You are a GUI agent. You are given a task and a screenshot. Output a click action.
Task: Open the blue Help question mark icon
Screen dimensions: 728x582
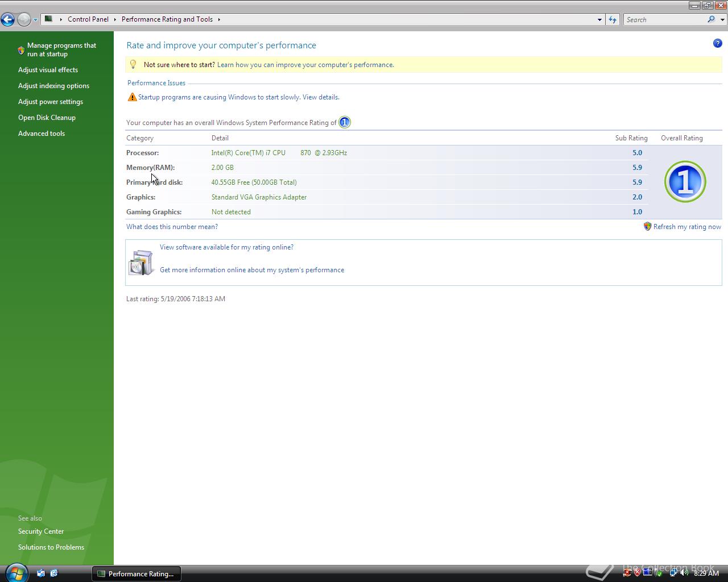pos(717,43)
